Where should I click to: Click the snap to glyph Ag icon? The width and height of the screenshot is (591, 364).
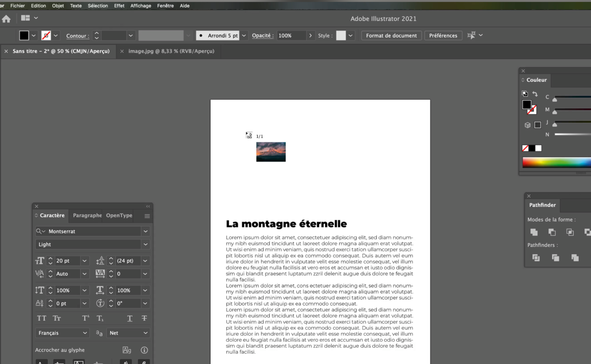pos(127,350)
